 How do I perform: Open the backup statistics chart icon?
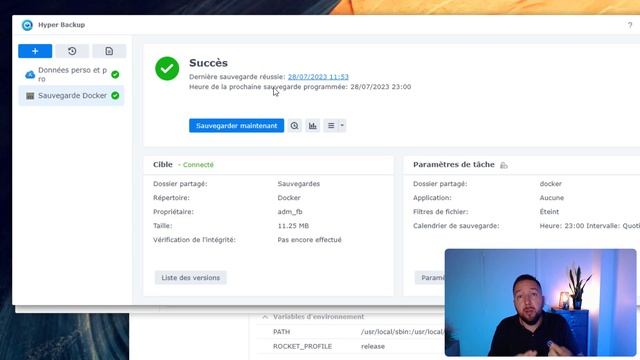[x=313, y=126]
